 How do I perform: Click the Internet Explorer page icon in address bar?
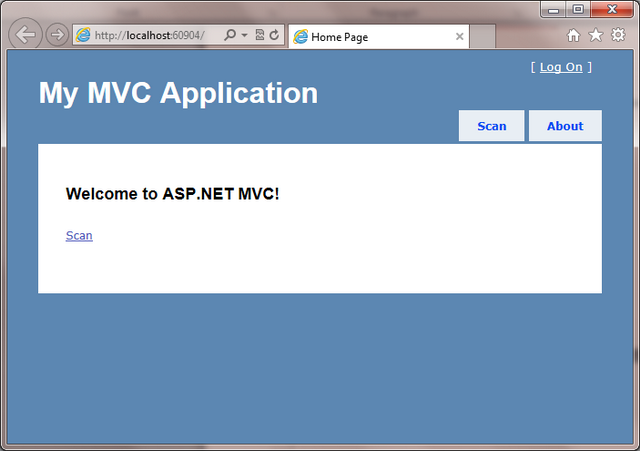tap(83, 35)
